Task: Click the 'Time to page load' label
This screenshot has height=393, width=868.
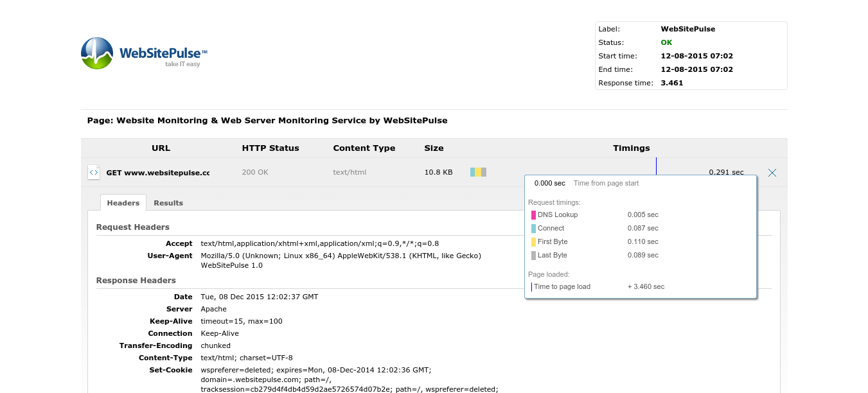Action: click(x=562, y=286)
